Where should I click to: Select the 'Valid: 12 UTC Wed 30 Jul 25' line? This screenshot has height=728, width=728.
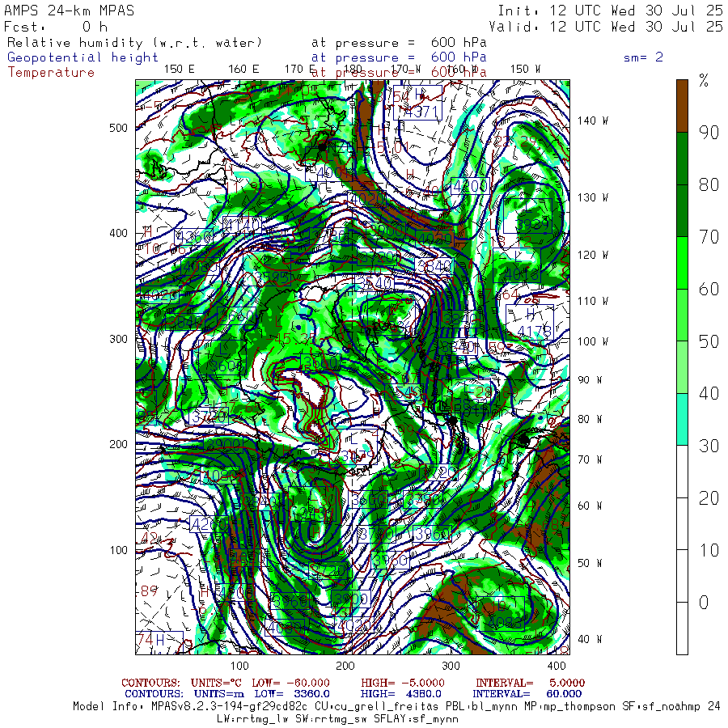606,27
